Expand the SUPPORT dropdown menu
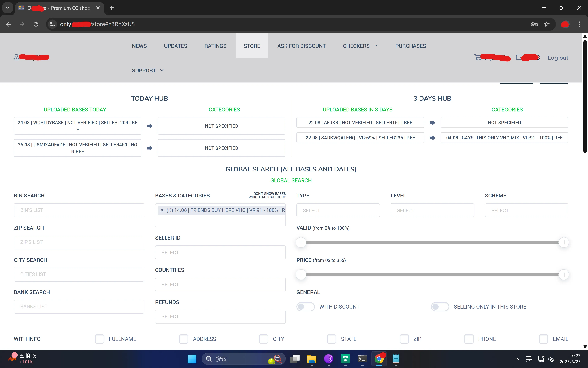The image size is (588, 368). pos(148,70)
